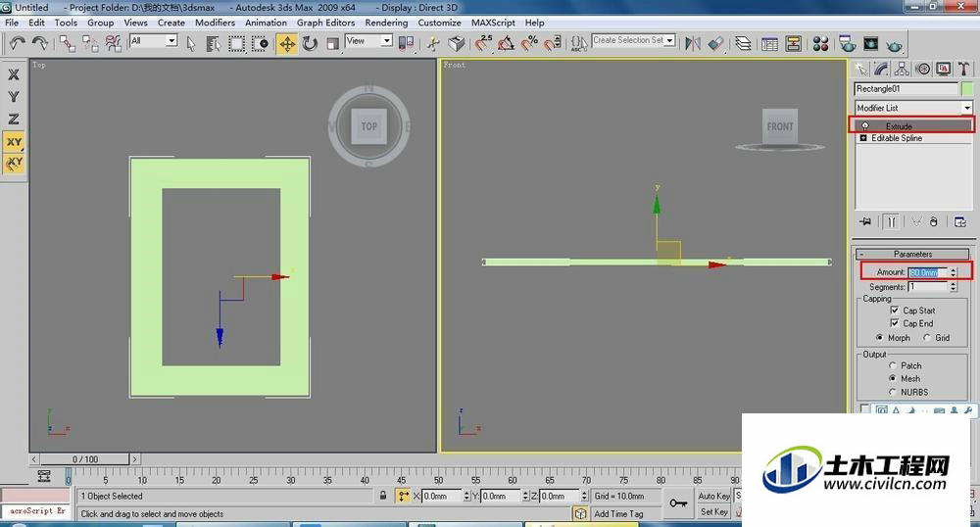Toggle the Extrude modifier lightbulb
The height and width of the screenshot is (527, 980).
click(865, 126)
